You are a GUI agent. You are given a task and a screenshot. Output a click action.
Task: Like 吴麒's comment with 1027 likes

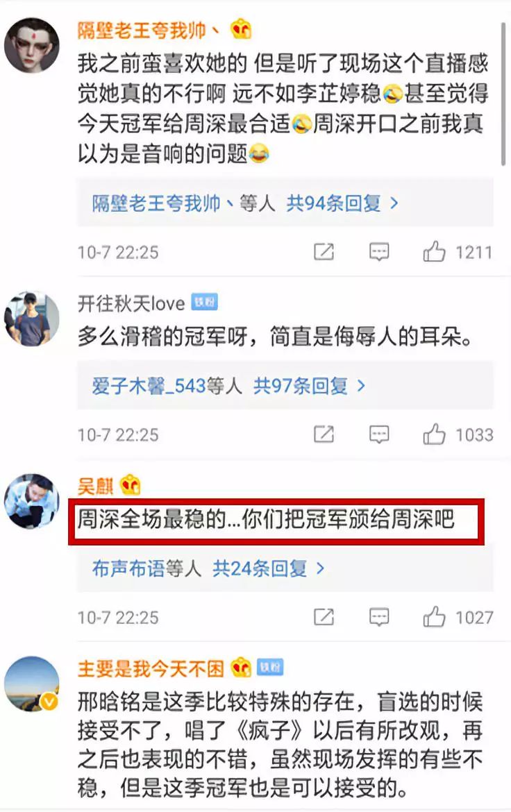click(434, 617)
